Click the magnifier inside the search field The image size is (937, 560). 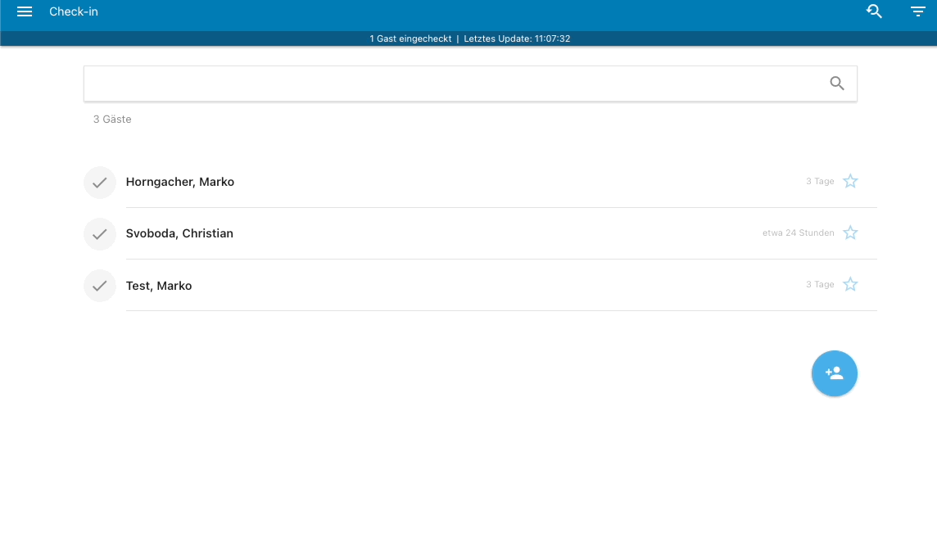pyautogui.click(x=837, y=84)
